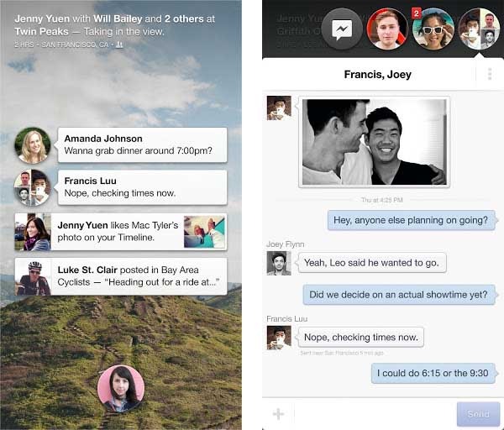Open the conversation options three-dot menu
Image resolution: width=504 pixels, height=430 pixels.
(489, 74)
